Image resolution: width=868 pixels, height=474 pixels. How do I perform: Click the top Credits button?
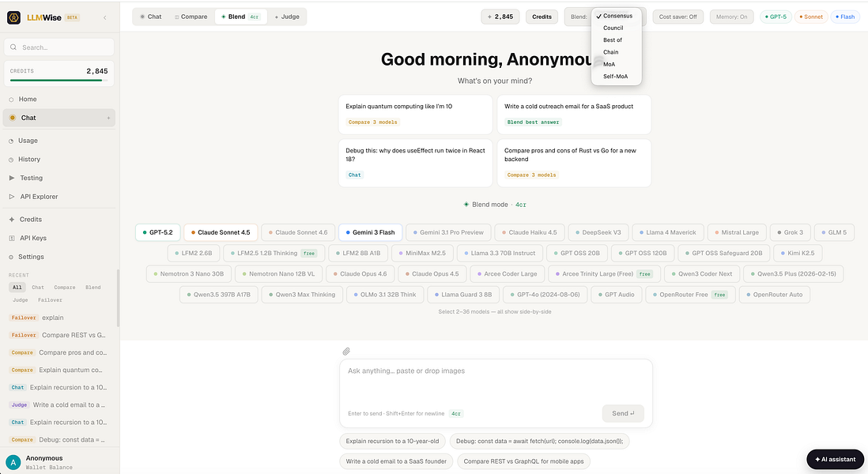coord(542,17)
